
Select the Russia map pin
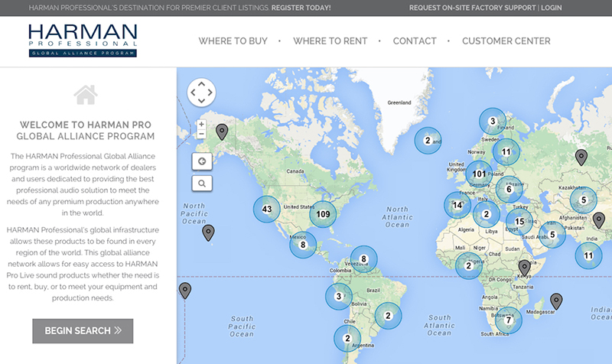[x=581, y=158]
